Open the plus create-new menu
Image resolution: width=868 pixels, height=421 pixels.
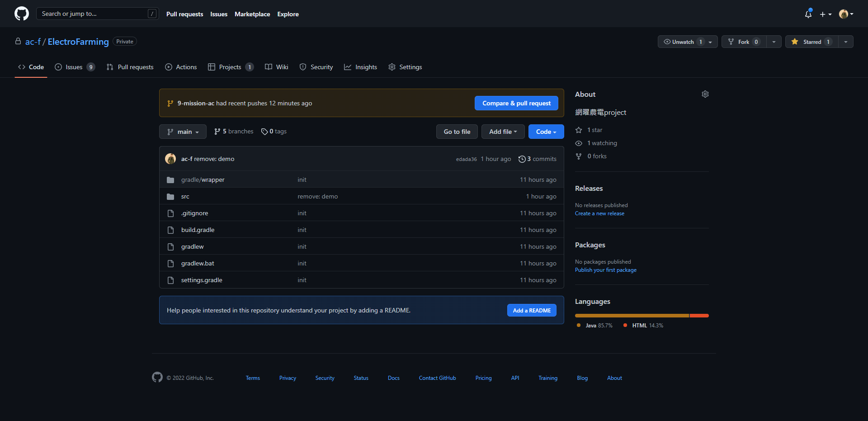click(x=826, y=14)
